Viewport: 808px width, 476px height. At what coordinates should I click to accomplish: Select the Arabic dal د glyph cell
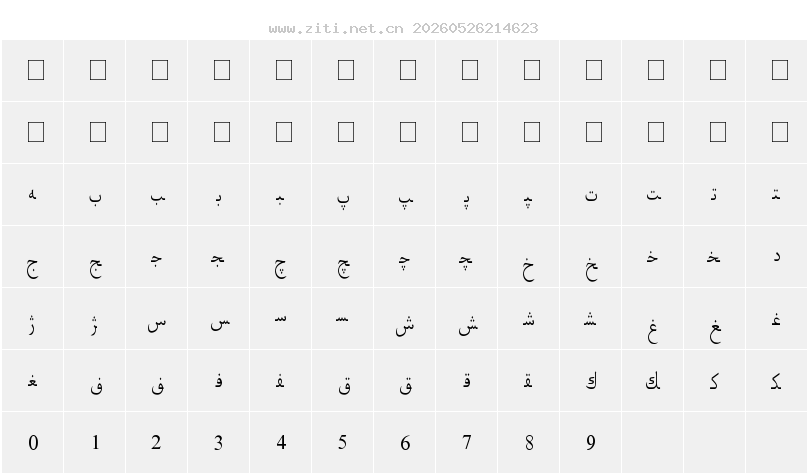tap(777, 257)
